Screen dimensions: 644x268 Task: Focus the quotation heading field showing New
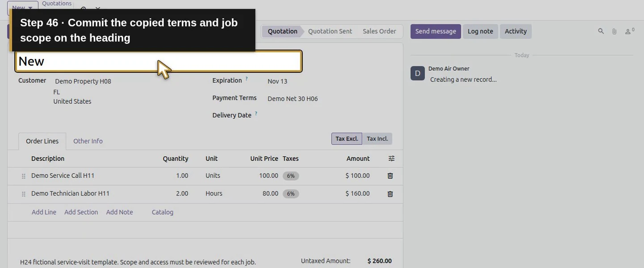coord(159,61)
